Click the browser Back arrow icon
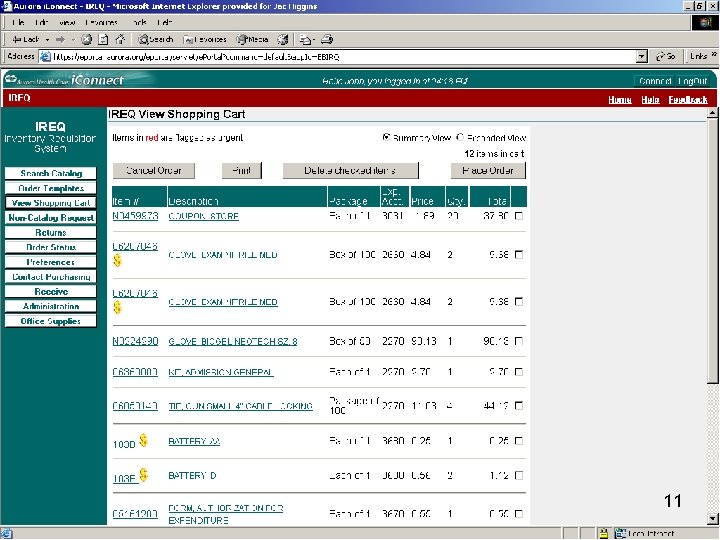Image resolution: width=720 pixels, height=540 pixels. pyautogui.click(x=16, y=39)
